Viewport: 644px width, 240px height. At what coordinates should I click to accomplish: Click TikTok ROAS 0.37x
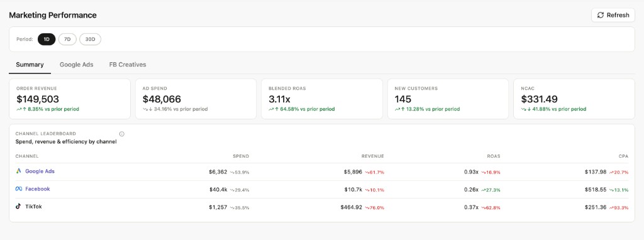[472, 207]
